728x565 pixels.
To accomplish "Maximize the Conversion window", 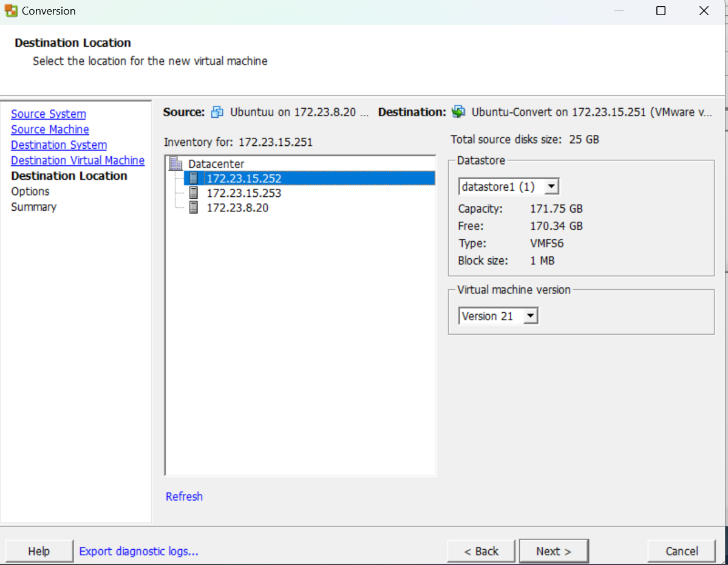I will pos(661,11).
